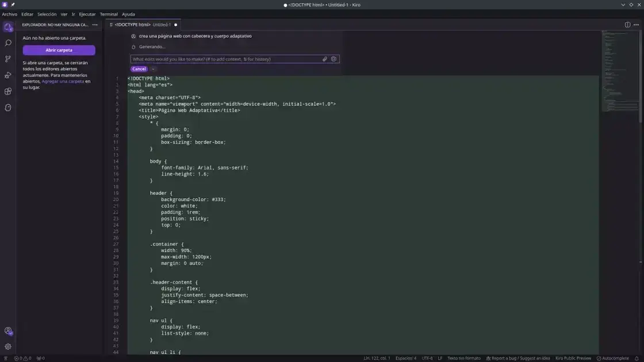The image size is (644, 362).
Task: Click the Lín. 122, col. 1 status entry
Action: pos(377,359)
